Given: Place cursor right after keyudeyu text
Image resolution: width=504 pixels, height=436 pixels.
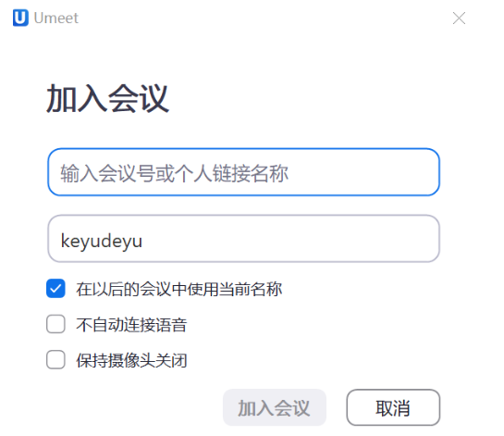Looking at the screenshot, I should click(143, 241).
